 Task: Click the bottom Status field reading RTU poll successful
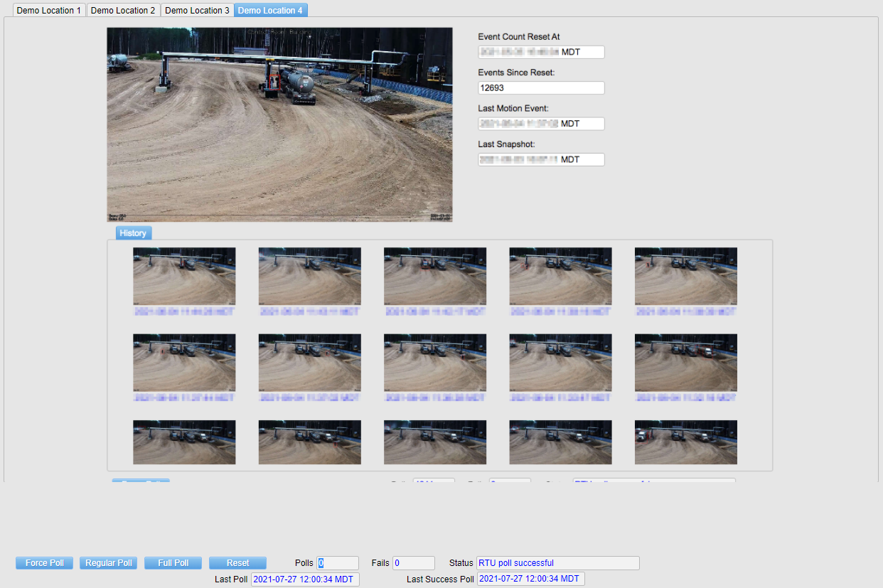pos(558,563)
